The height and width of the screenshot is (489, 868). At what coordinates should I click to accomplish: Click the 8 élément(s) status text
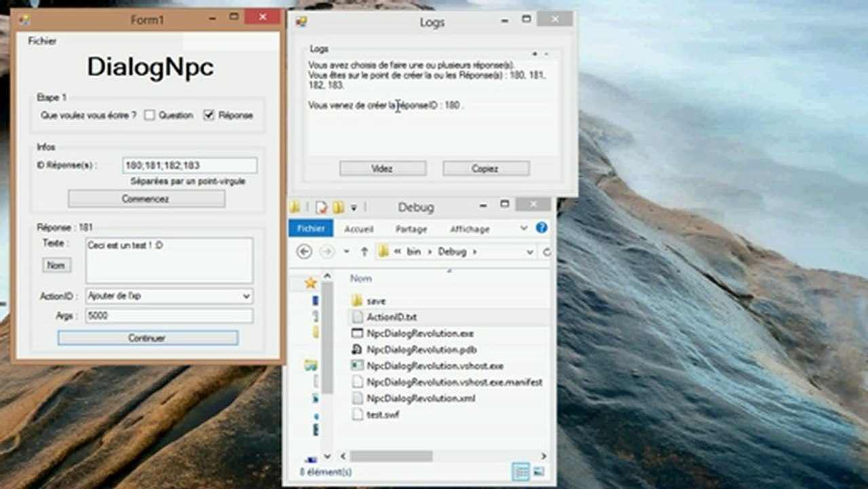coord(326,471)
